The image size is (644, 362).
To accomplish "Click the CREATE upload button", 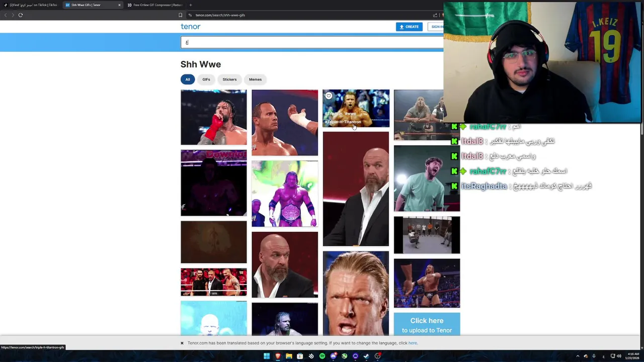I will [409, 27].
